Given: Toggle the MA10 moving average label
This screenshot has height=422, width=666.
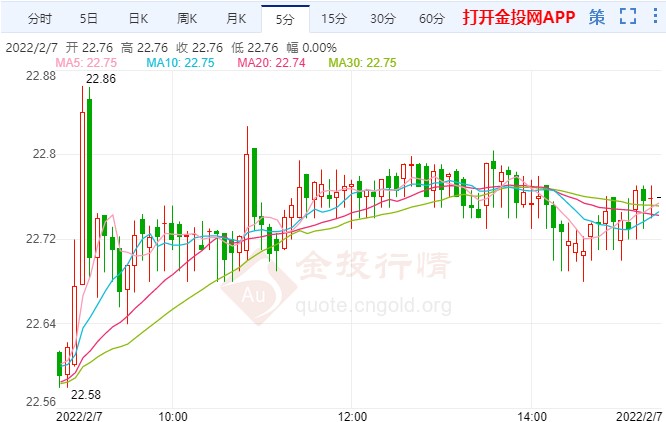Looking at the screenshot, I should (x=181, y=63).
